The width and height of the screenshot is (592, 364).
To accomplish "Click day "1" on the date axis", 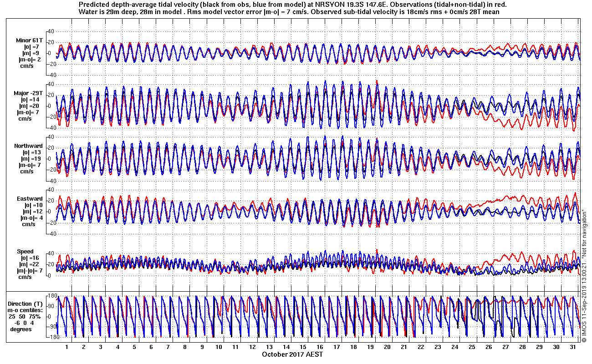I will [66, 347].
